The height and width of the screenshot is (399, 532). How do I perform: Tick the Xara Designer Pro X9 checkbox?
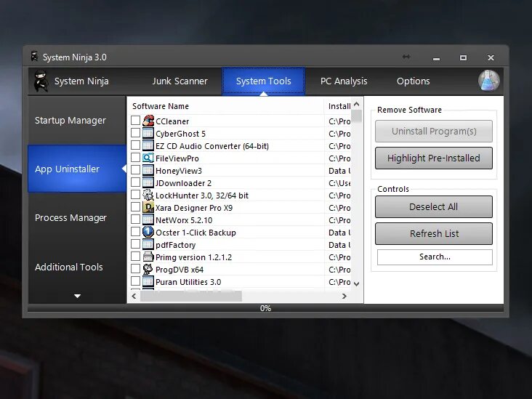[x=136, y=207]
